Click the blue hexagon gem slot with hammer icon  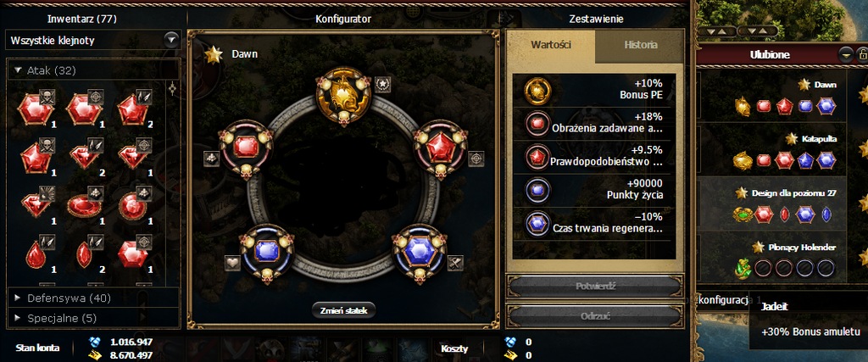[419, 251]
